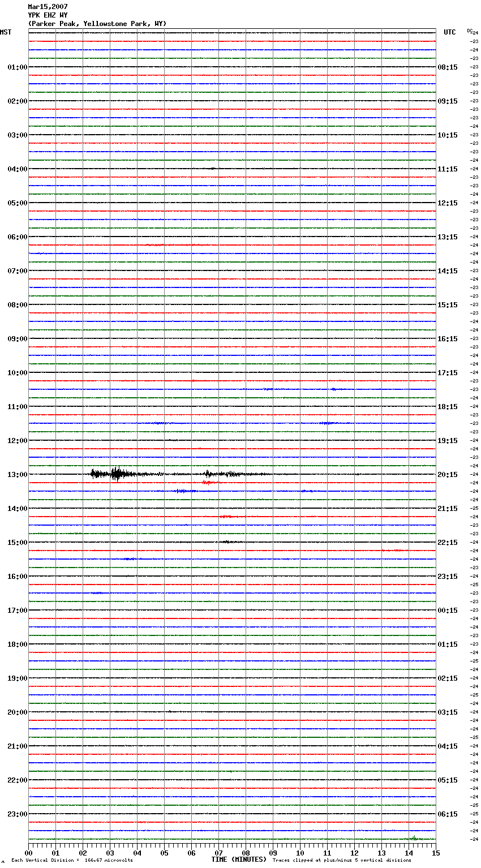Click the "08" minute axis tick label
Viewport: 481px width, 868px height.
[x=246, y=853]
